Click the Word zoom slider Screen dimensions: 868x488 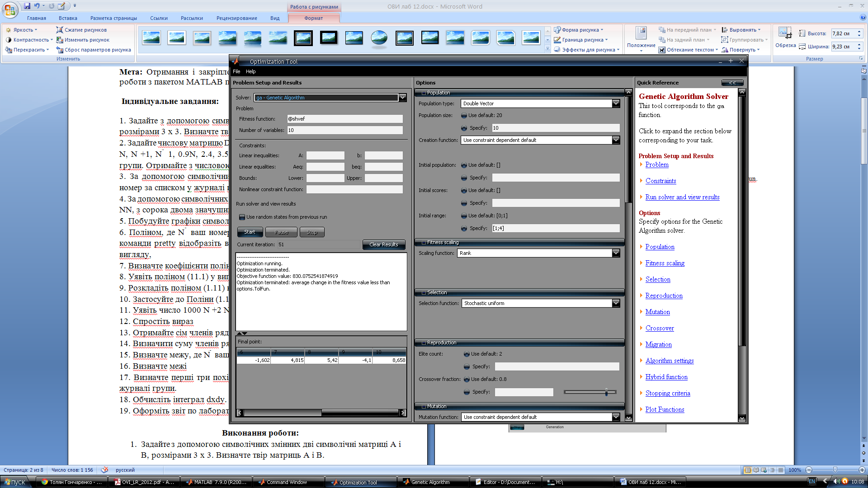pos(835,470)
